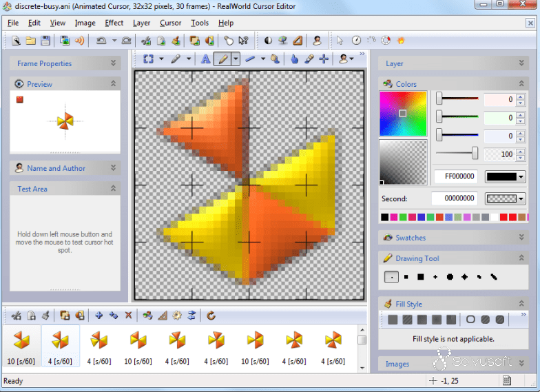540x392 pixels.
Task: Open the Cursor menu
Action: point(170,23)
